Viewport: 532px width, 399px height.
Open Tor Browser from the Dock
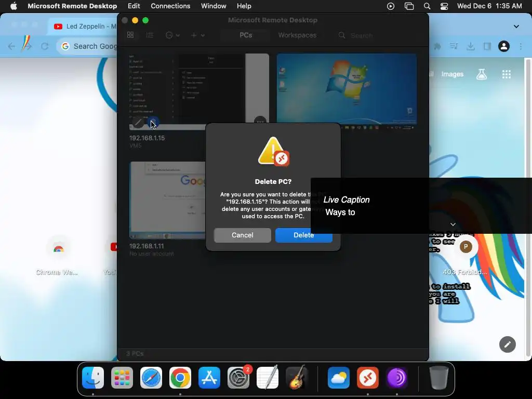[x=396, y=377]
